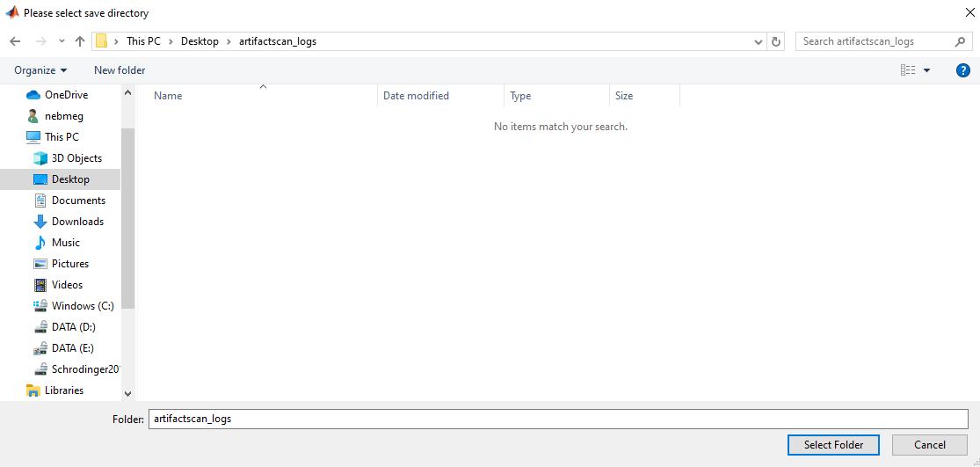Select 'This PC' in address breadcrumb
Screen dimensions: 980x467
144,41
